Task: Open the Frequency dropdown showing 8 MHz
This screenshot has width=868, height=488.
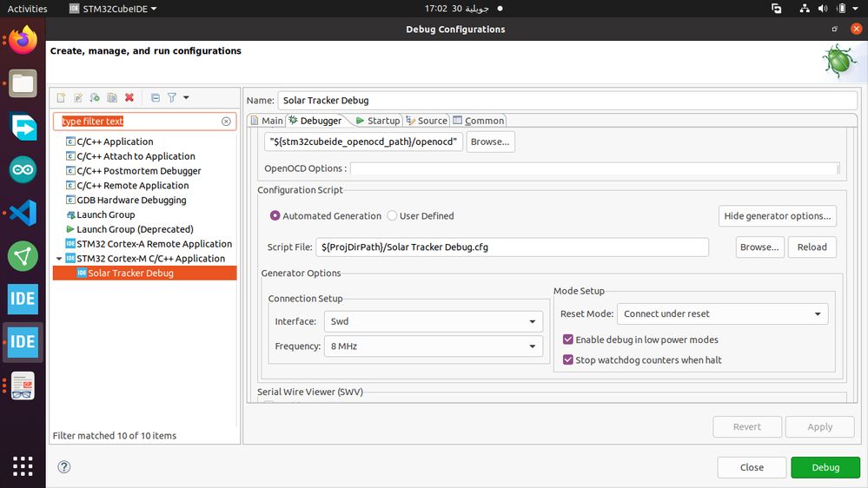Action: (433, 346)
